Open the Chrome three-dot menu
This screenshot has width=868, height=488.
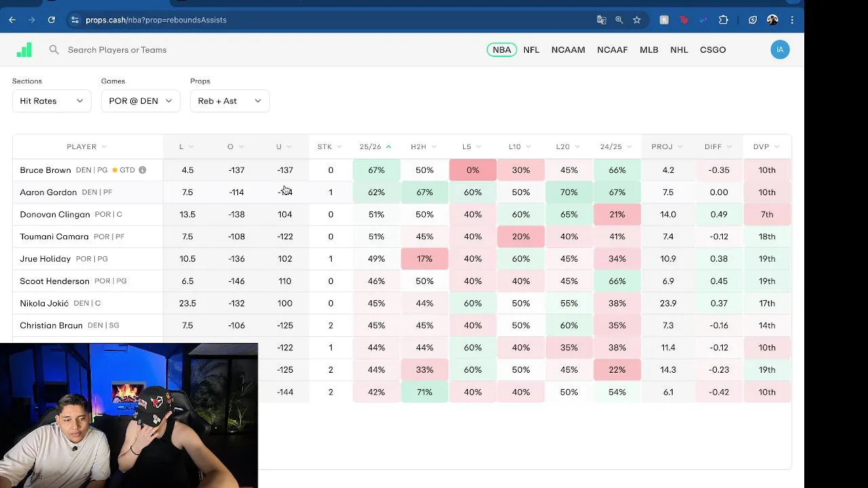(x=792, y=20)
